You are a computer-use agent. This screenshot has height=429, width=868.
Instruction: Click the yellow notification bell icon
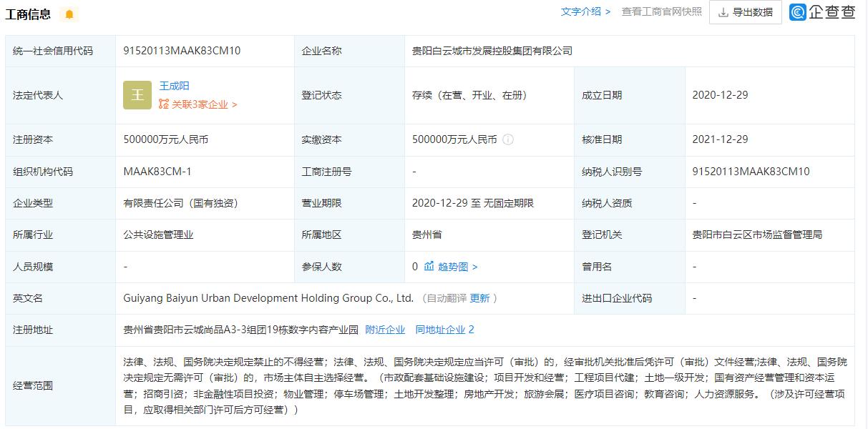tap(69, 14)
